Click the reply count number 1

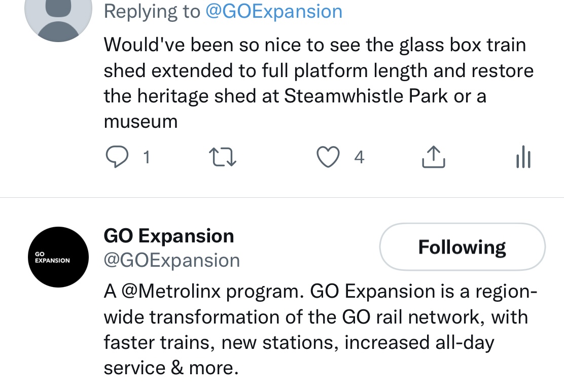click(x=146, y=158)
